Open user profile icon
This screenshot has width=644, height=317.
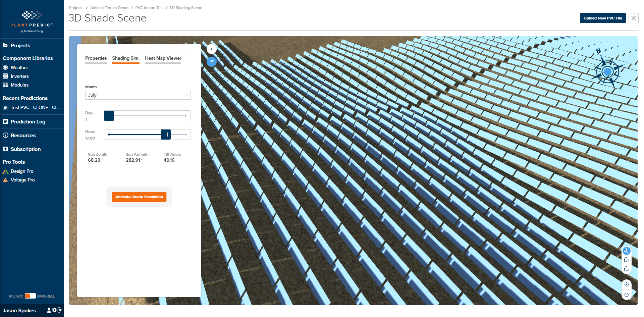click(x=49, y=310)
